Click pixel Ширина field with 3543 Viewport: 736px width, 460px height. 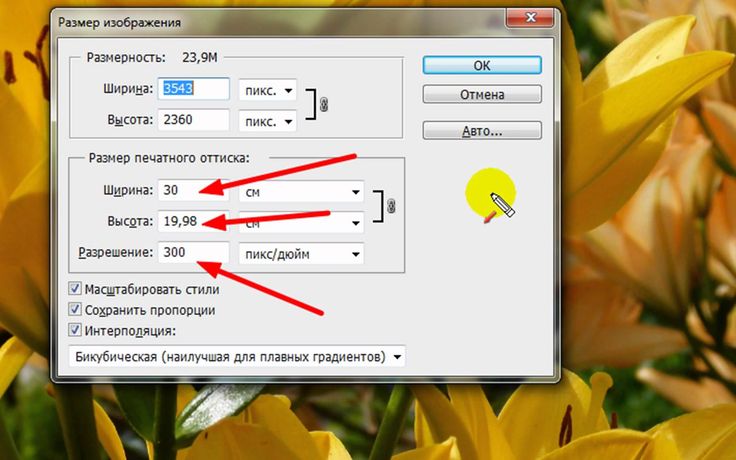193,89
